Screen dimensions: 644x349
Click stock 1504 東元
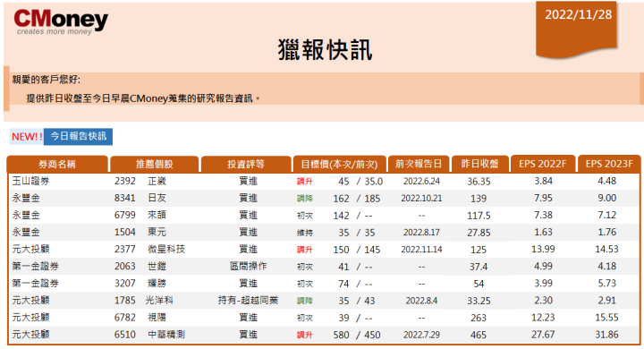pos(140,233)
